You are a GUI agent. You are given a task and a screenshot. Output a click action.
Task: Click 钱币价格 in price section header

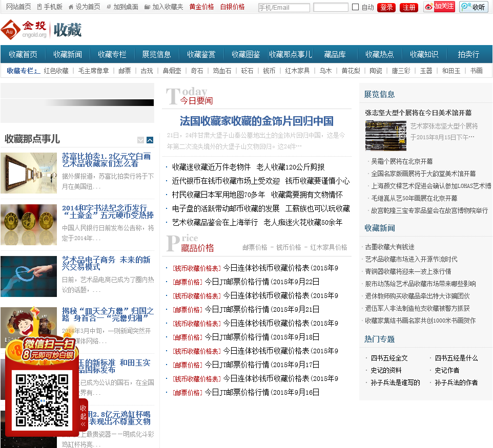[x=289, y=248]
